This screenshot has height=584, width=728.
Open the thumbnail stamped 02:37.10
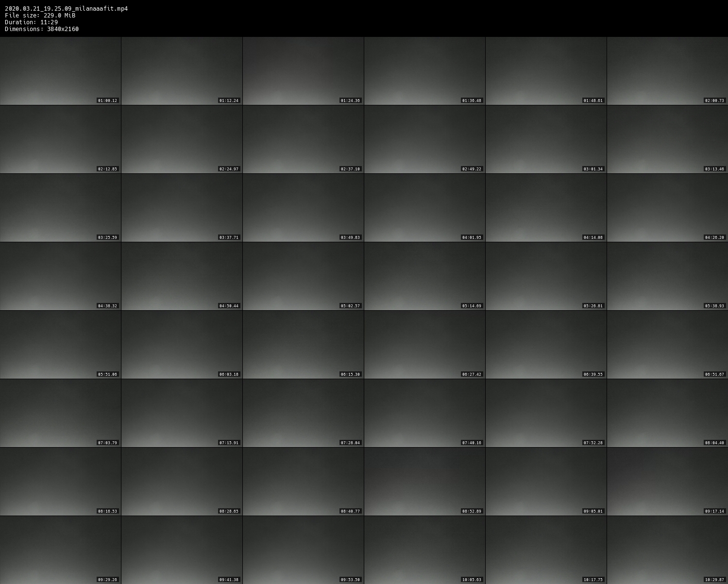coord(303,139)
